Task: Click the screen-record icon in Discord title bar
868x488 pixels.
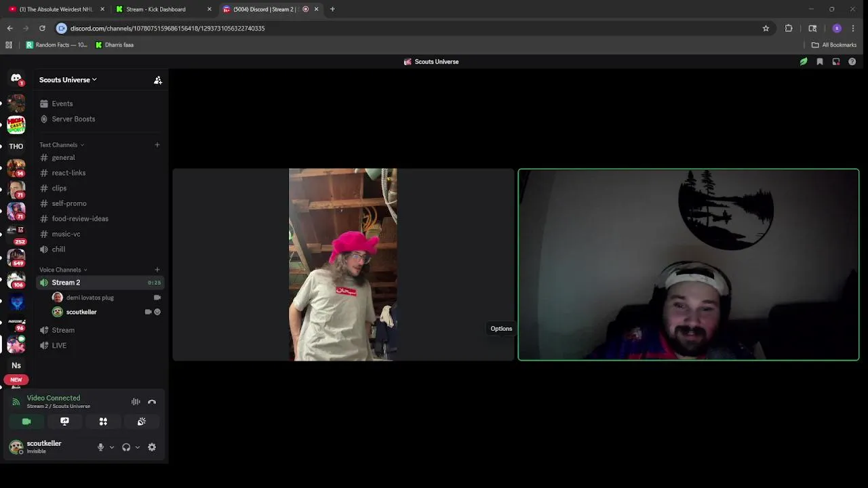Action: click(x=836, y=62)
